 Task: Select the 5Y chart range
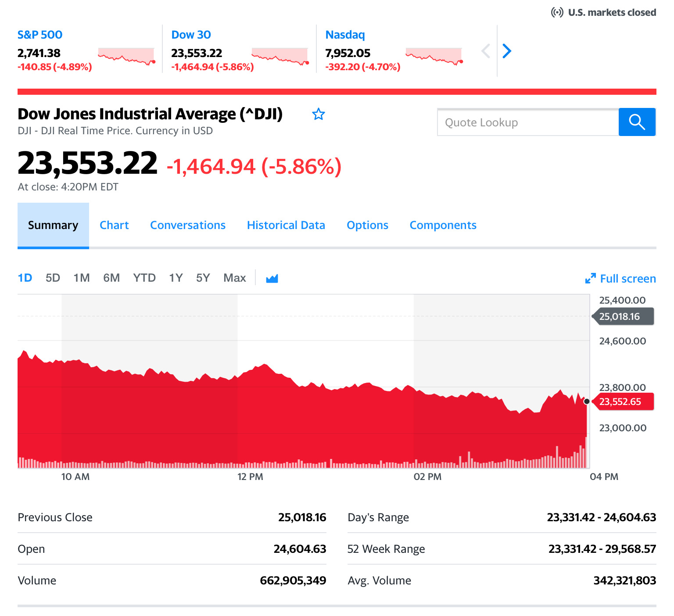click(x=203, y=278)
